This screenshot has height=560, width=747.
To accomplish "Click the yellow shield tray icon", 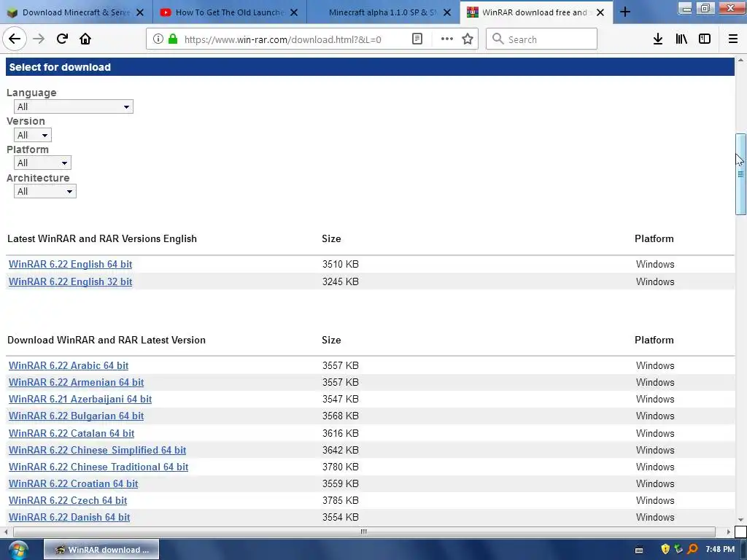I will tap(665, 550).
